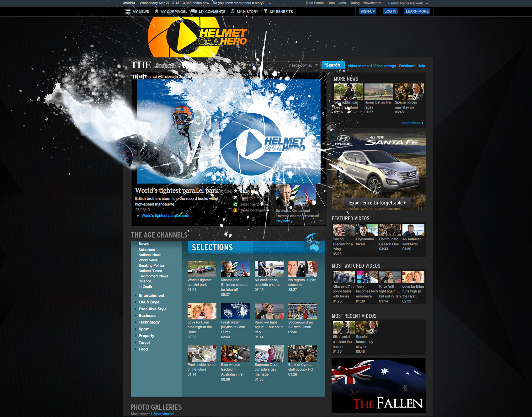Click the blue Search button
532x417 pixels.
[333, 65]
